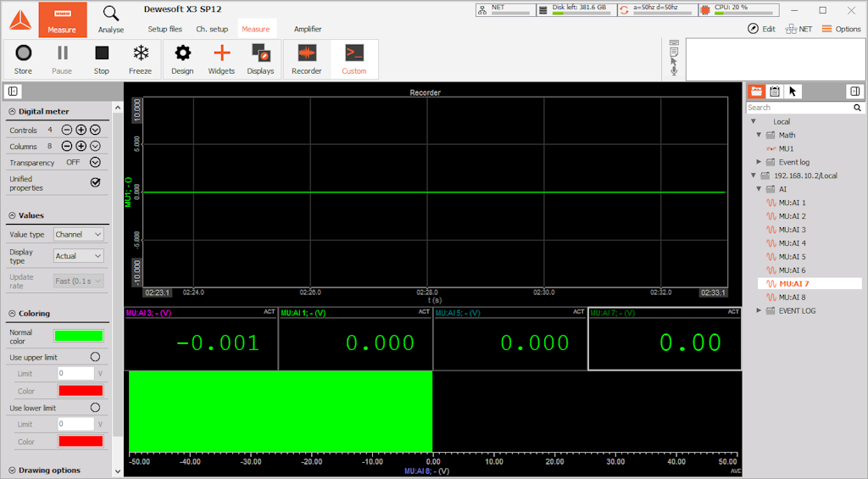This screenshot has width=868, height=479.
Task: Select MU:AI 3 digital meter
Action: 201,339
